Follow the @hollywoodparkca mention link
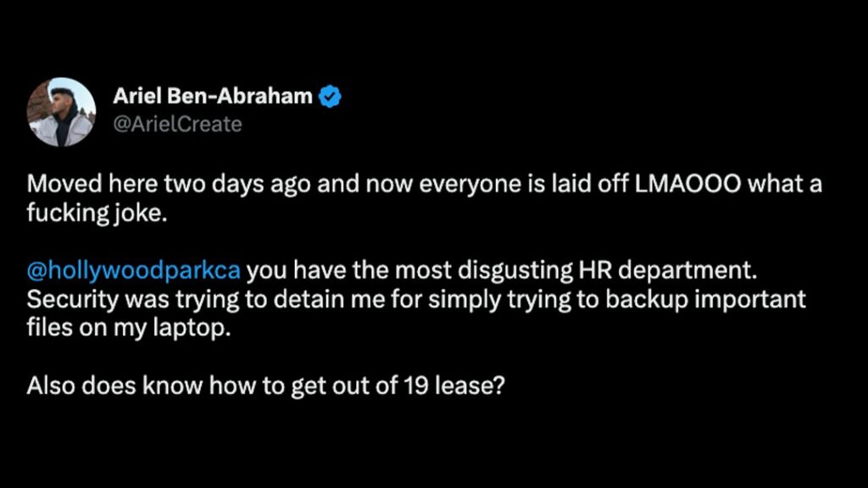868x488 pixels. click(134, 273)
